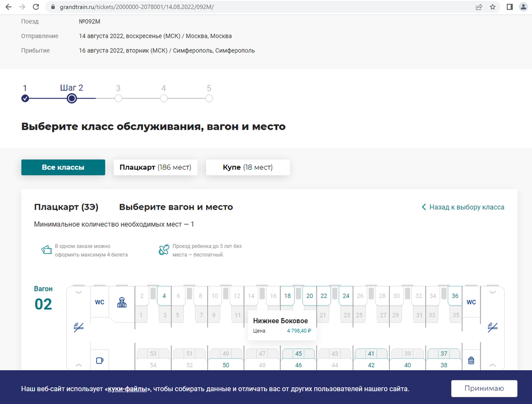Go to completed step 1 marker
Viewport: 532px width, 404px height.
[x=25, y=98]
